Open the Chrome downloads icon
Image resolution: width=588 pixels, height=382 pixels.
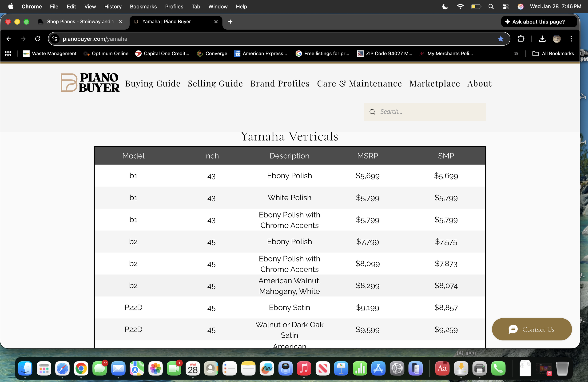point(542,39)
